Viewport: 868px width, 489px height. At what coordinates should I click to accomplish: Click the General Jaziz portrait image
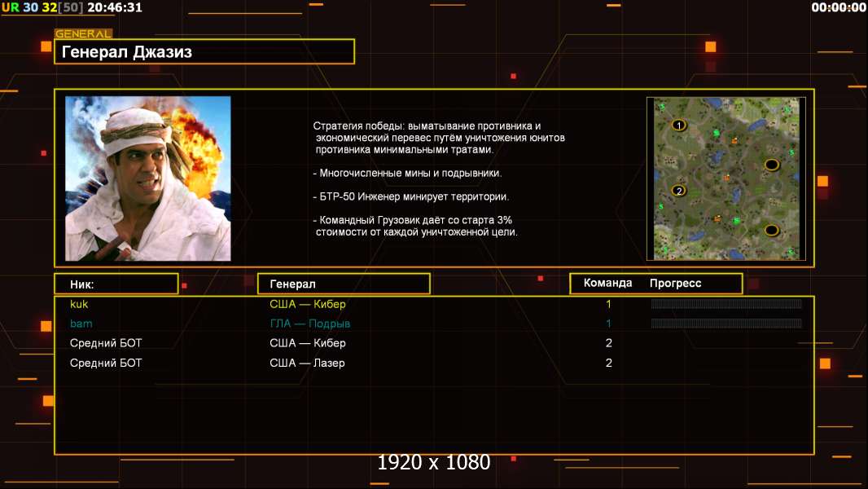[x=148, y=178]
